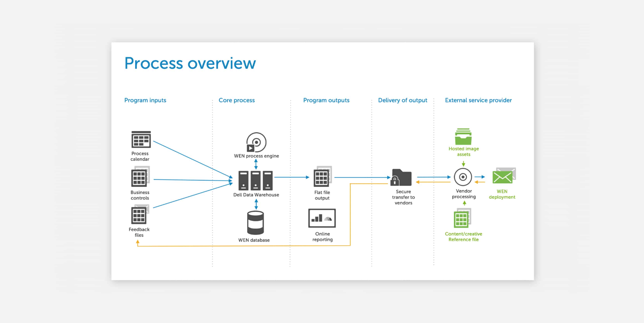The height and width of the screenshot is (323, 644).
Task: Click the Core process column heading
Action: [x=237, y=100]
